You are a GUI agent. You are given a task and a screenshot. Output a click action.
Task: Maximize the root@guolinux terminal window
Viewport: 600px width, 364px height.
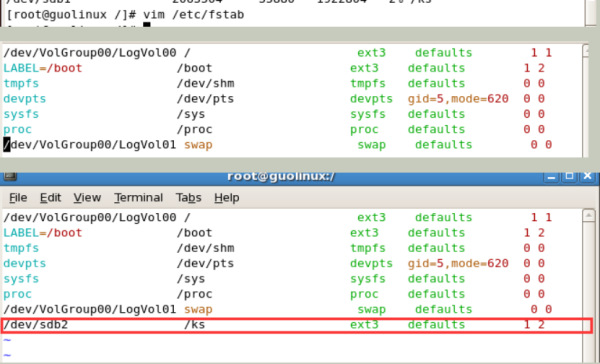[569, 176]
